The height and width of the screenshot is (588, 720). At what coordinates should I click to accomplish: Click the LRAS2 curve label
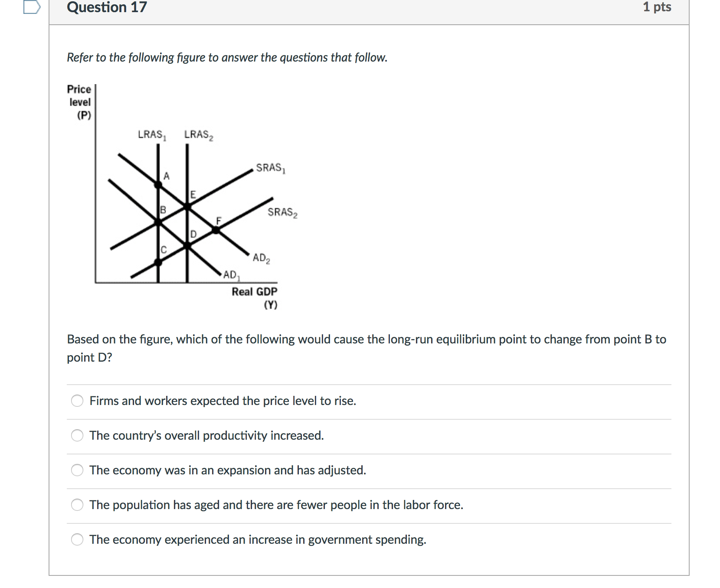pyautogui.click(x=198, y=135)
